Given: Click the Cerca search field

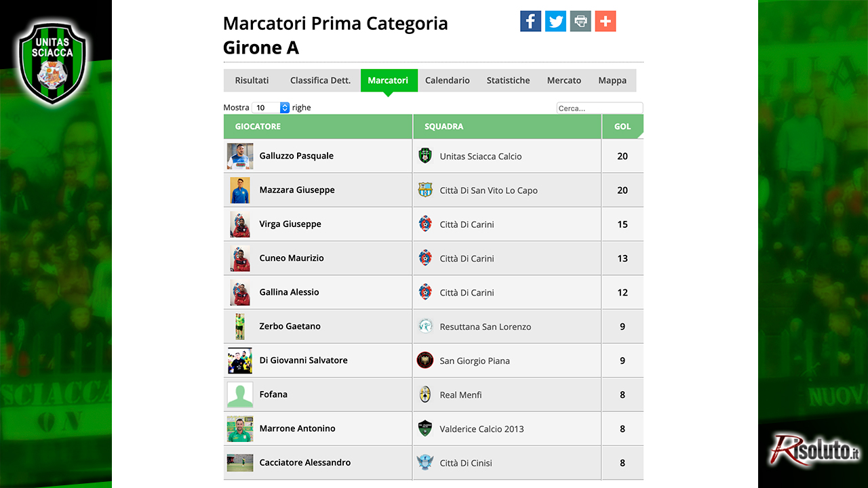Looking at the screenshot, I should pos(599,108).
